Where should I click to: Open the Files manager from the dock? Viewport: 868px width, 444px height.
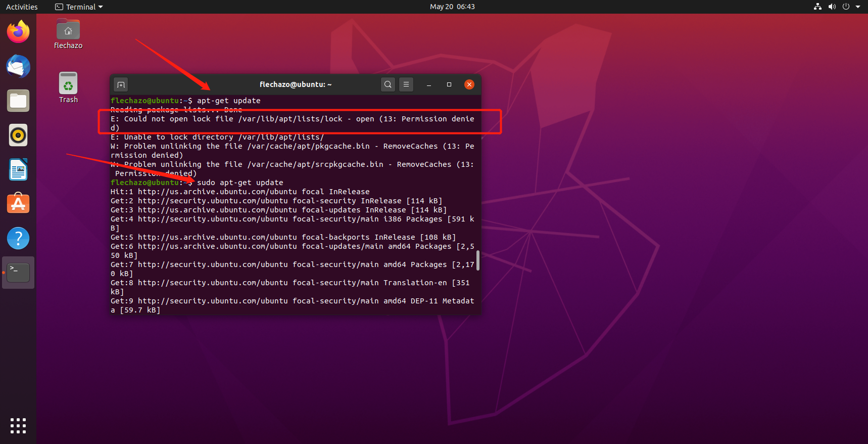[18, 101]
